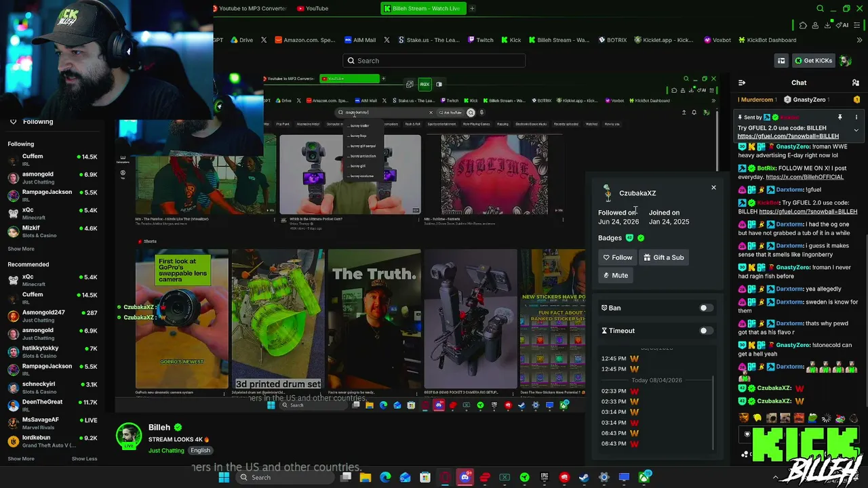Open the AIM Mail bookmark
The width and height of the screenshot is (868, 488).
pyautogui.click(x=360, y=40)
